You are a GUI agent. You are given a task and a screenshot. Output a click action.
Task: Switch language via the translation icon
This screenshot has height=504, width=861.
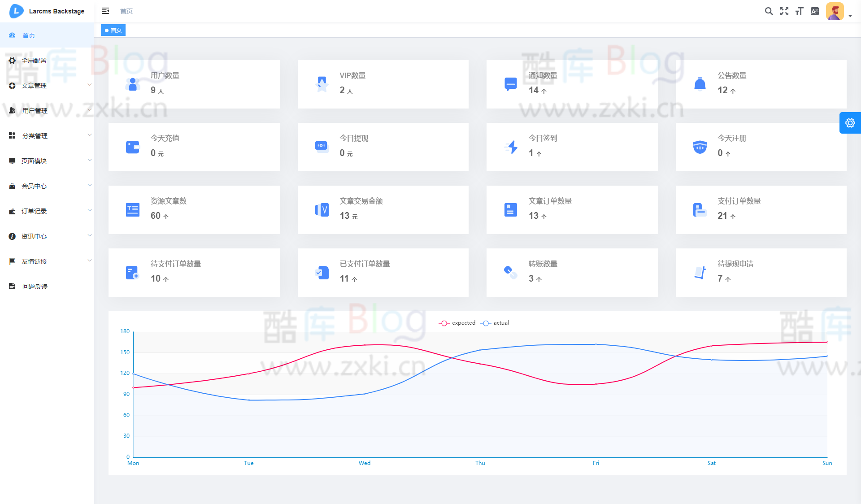click(815, 11)
